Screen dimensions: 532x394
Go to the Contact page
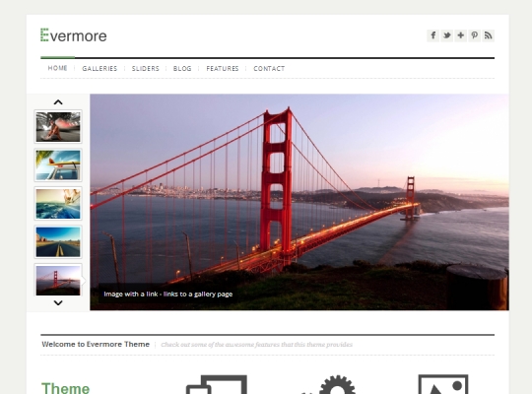point(269,69)
